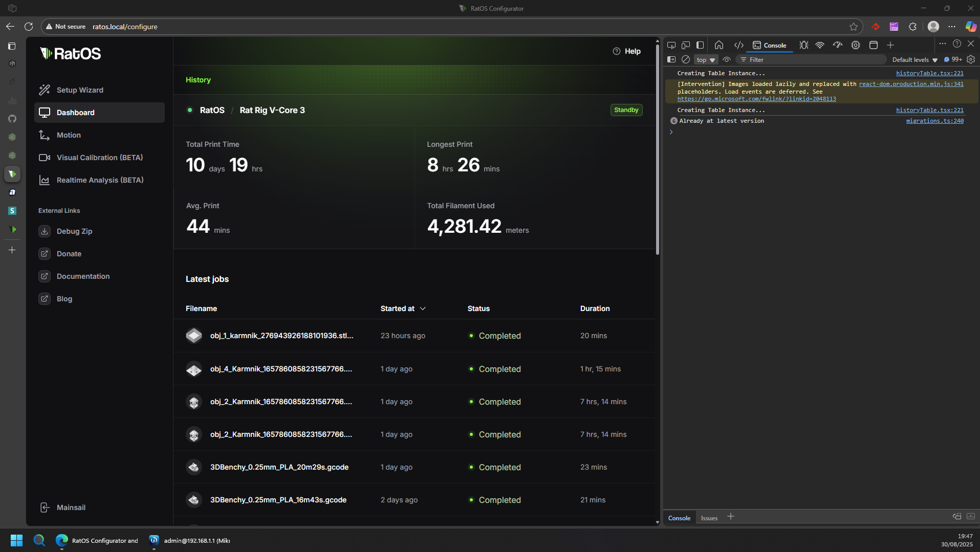Screen dimensions: 980x552
Task: Open the DevTools Performance tab
Action: tap(838, 45)
